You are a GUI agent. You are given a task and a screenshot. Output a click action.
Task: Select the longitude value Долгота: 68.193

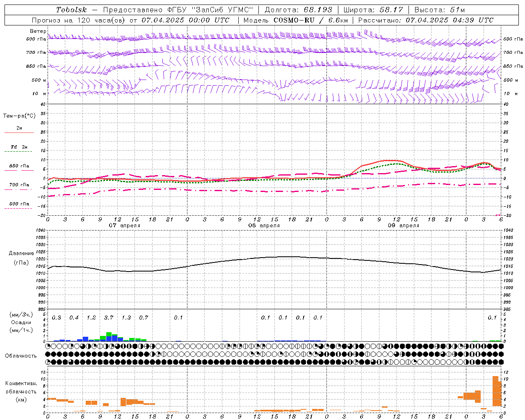pyautogui.click(x=298, y=9)
